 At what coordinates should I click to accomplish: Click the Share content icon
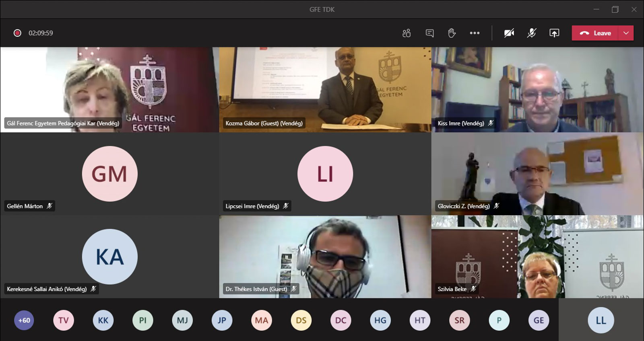click(x=554, y=33)
